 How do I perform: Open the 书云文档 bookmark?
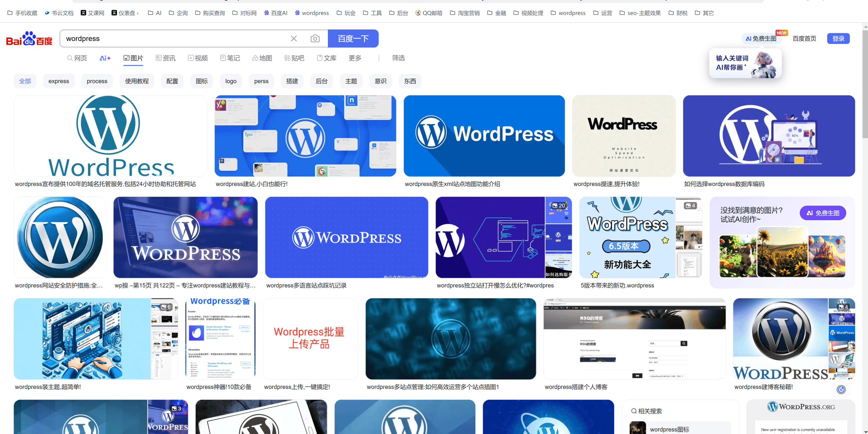[59, 13]
